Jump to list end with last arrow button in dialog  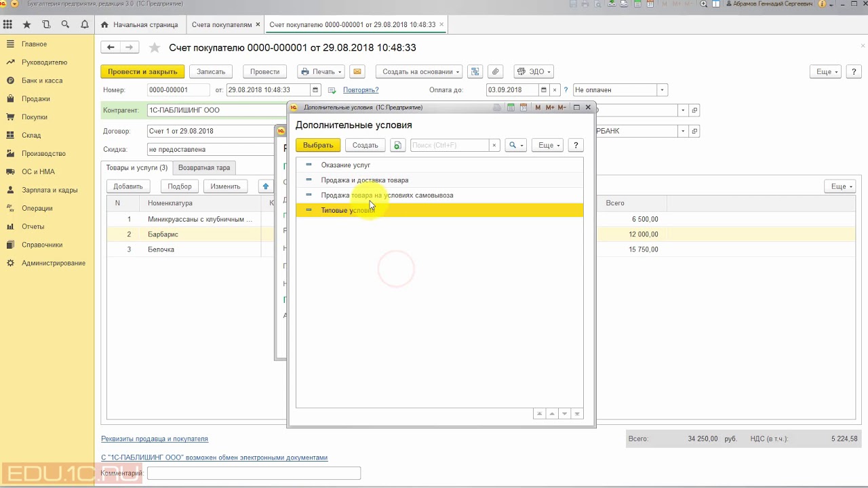tap(577, 413)
